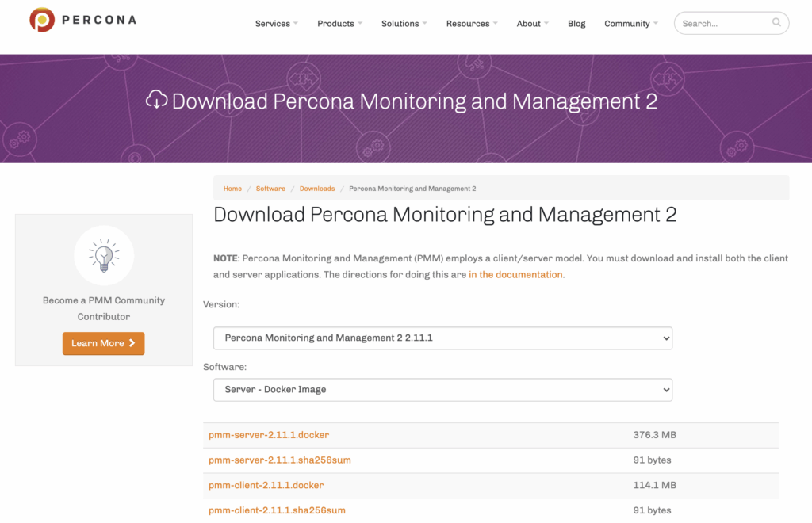Viewport: 812px width, 523px height.
Task: Open the Community dropdown caret
Action: pyautogui.click(x=655, y=23)
